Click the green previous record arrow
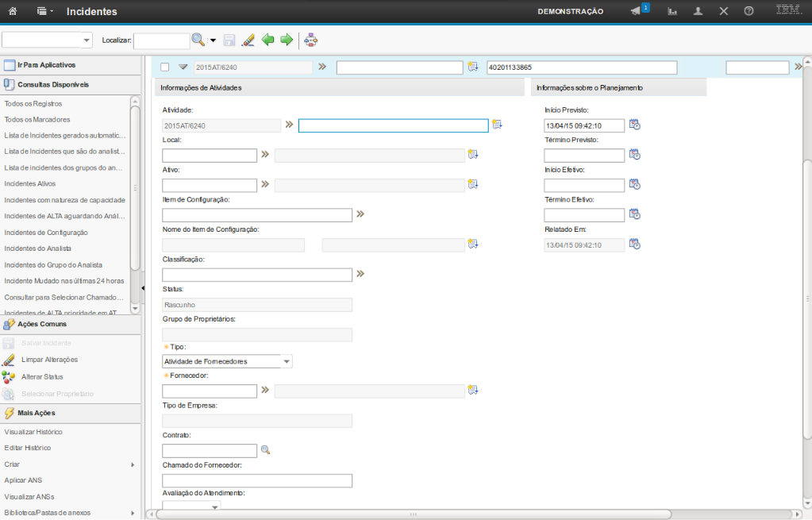The image size is (812, 520). pos(268,40)
